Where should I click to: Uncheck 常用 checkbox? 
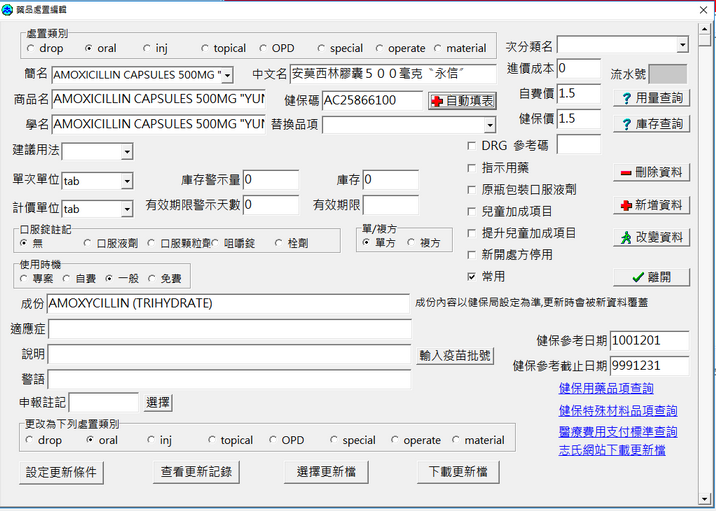(472, 276)
